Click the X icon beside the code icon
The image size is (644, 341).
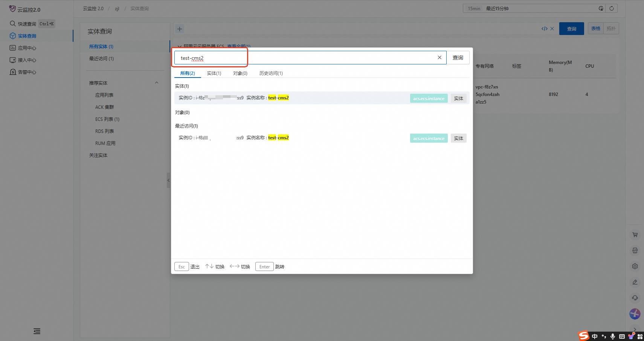click(552, 29)
